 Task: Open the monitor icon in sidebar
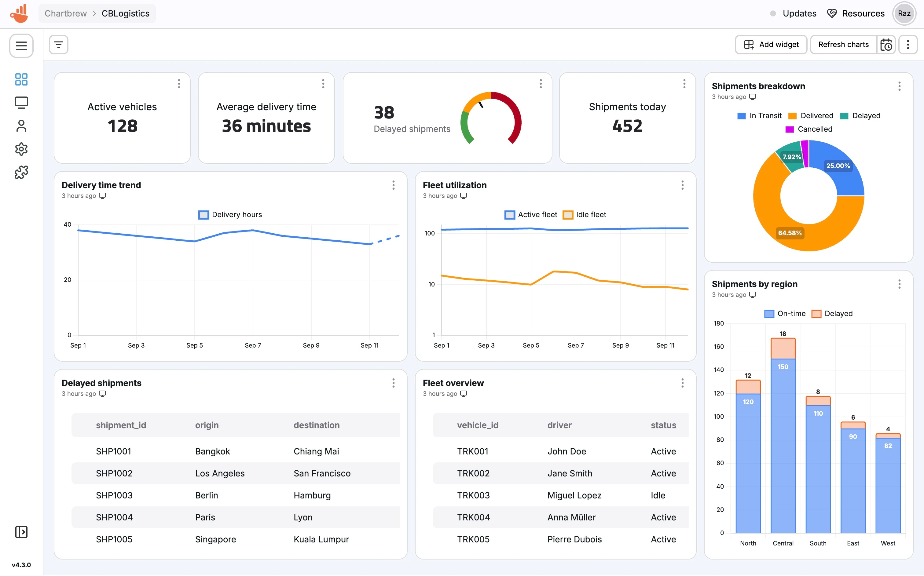21,103
